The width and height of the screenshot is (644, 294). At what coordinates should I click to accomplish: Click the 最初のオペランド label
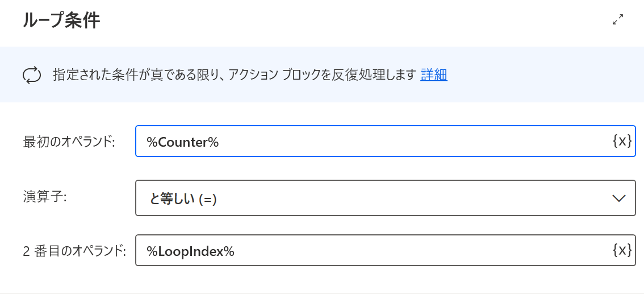tap(69, 142)
